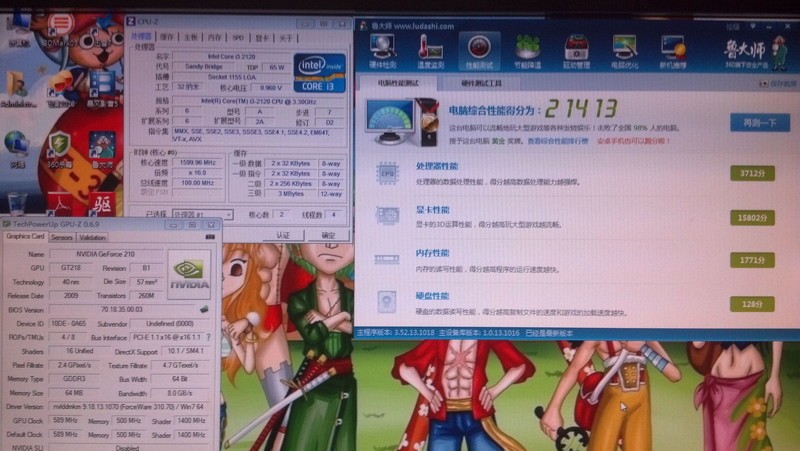The height and width of the screenshot is (451, 800).
Task: Switch to 关于 tab in CPU-Z
Action: [x=286, y=37]
